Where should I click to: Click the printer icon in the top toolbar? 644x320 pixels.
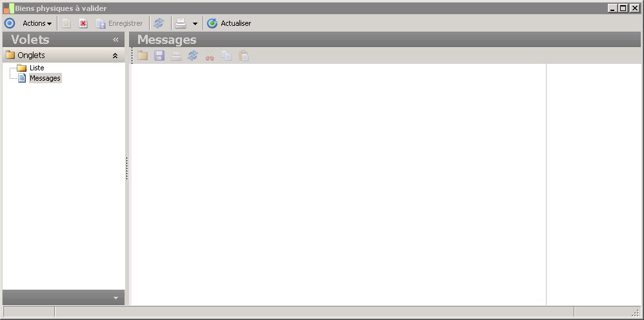[181, 23]
